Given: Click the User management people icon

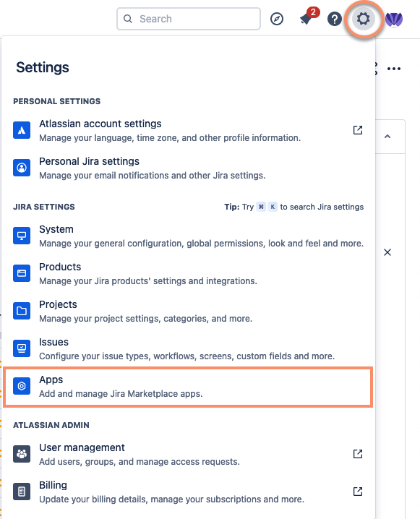Looking at the screenshot, I should (22, 454).
